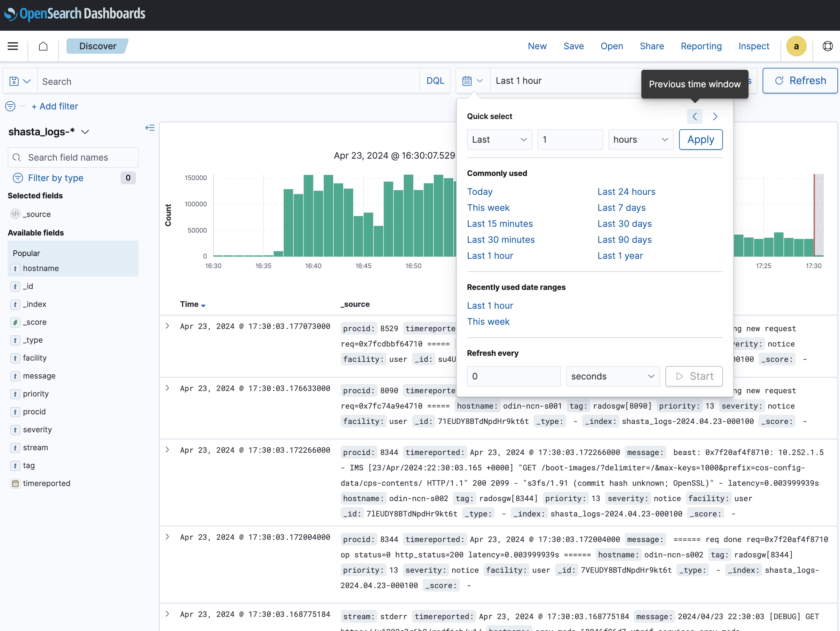Open the Reporting menu
The width and height of the screenshot is (840, 631).
pos(701,46)
